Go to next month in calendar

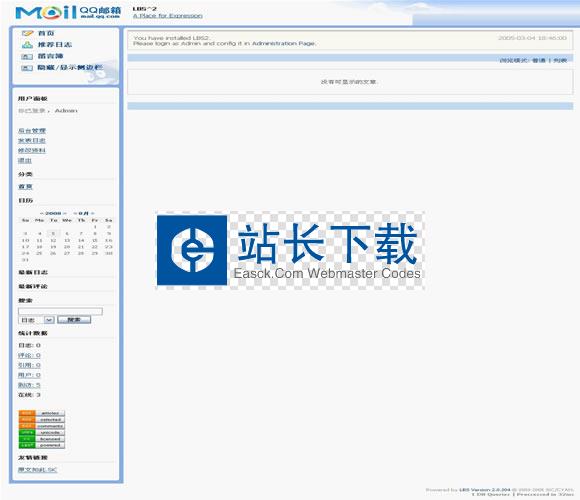[93, 213]
